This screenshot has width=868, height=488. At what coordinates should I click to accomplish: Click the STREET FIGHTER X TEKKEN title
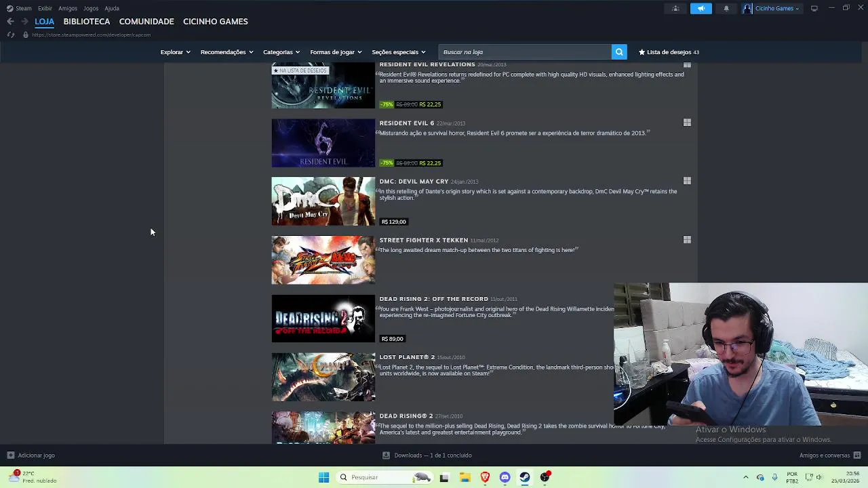coord(423,240)
